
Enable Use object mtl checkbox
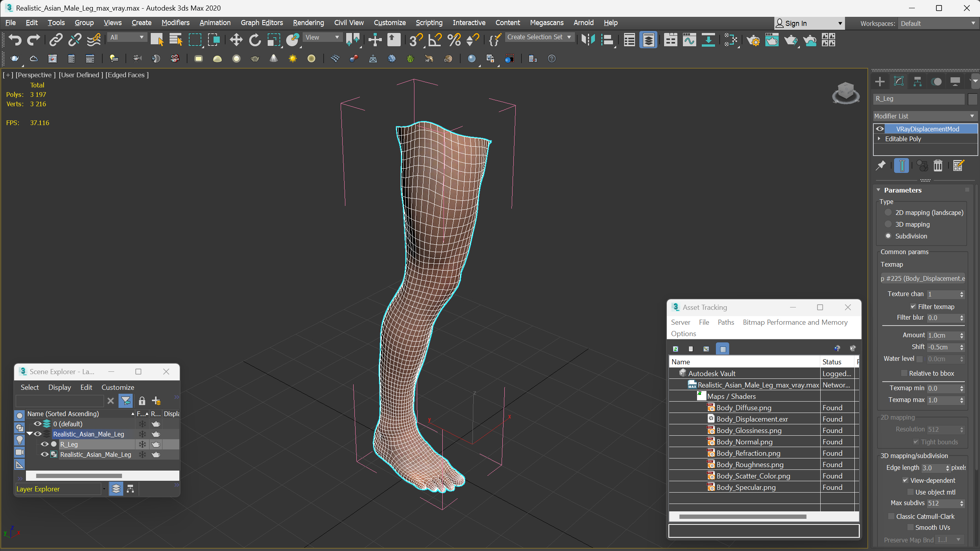pyautogui.click(x=911, y=492)
